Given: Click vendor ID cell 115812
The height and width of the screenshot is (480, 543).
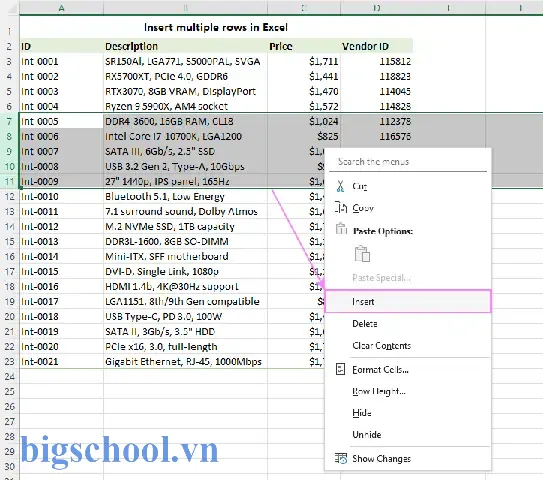Looking at the screenshot, I should (376, 61).
